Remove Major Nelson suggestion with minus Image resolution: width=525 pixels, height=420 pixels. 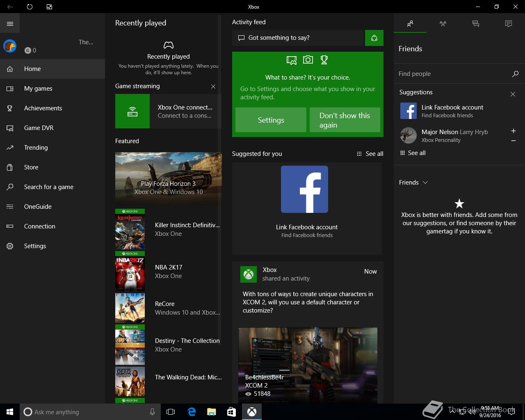513,141
